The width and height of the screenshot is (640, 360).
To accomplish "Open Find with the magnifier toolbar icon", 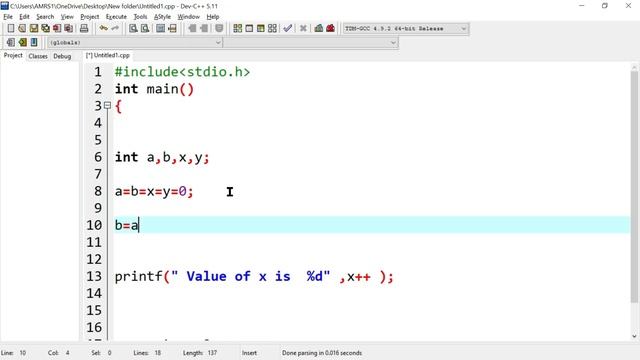I will 133,28.
